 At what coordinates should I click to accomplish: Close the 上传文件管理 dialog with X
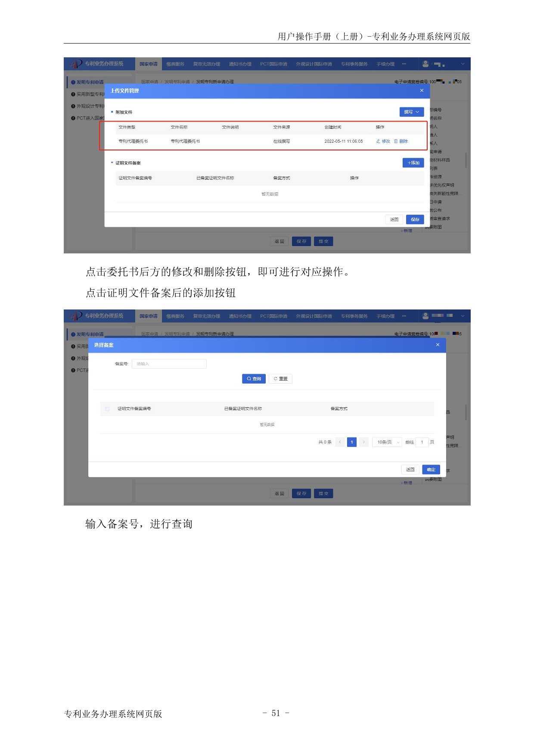(x=422, y=91)
